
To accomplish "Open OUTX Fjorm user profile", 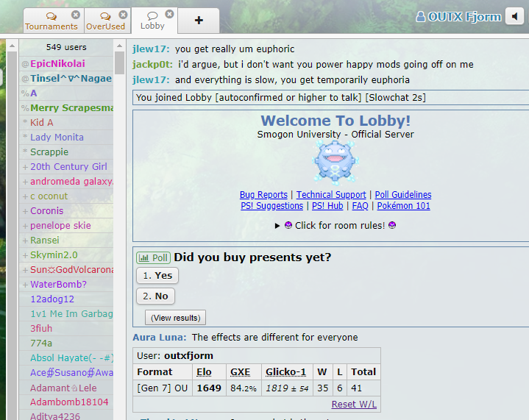I will [458, 16].
